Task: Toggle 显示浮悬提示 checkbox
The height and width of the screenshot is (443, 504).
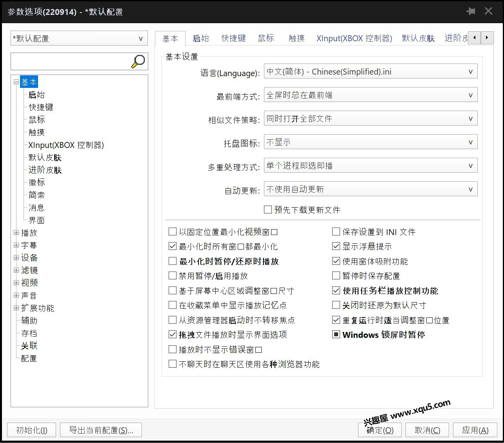Action: (x=336, y=246)
